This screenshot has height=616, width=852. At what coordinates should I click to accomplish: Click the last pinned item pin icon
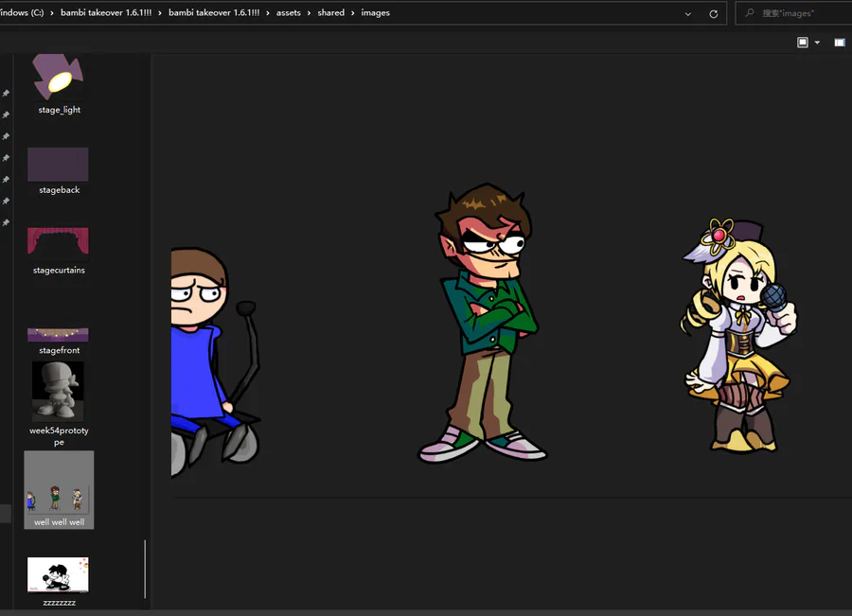point(6,222)
